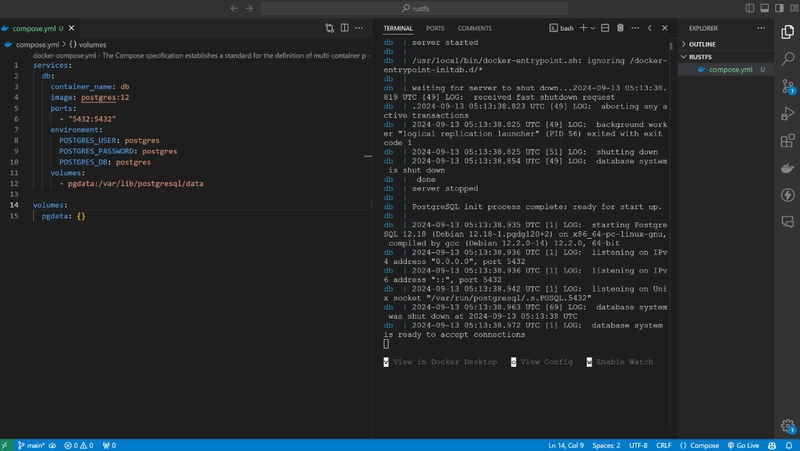The image size is (800, 451).
Task: Click Enable Watch link in terminal
Action: point(619,362)
